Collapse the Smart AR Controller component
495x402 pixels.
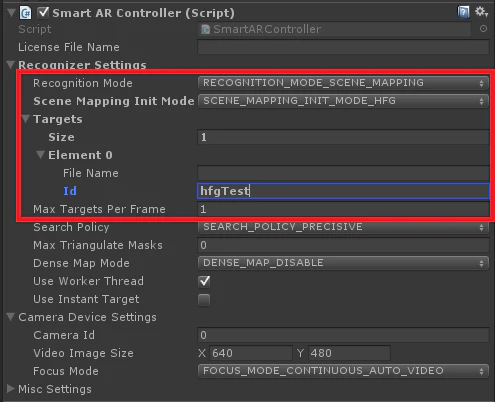tap(12, 13)
